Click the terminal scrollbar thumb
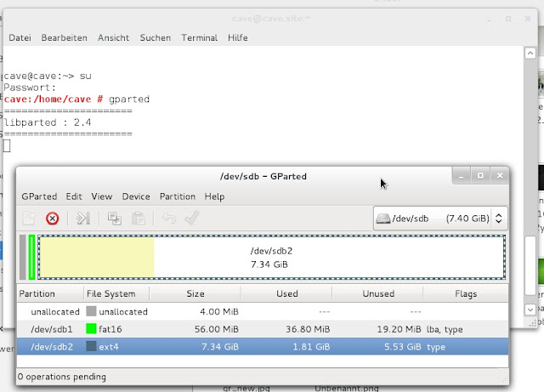Screen dimensions: 544x392 point(530,265)
